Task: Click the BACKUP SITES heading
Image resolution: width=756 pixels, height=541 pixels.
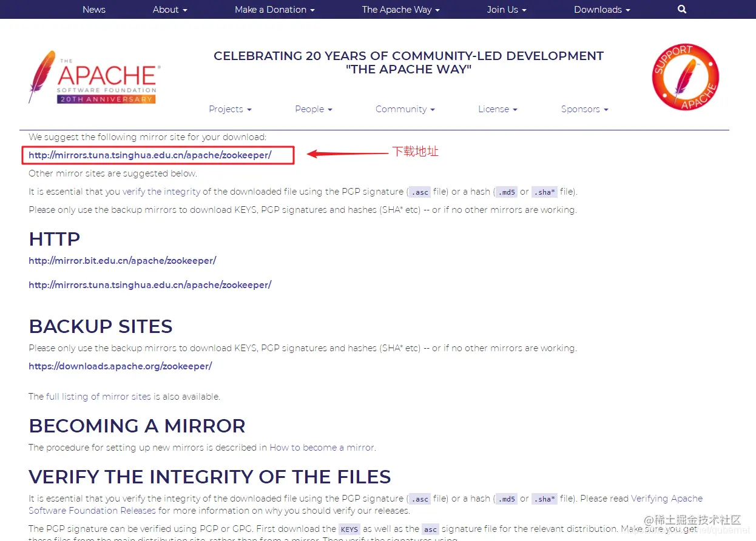Action: tap(101, 326)
